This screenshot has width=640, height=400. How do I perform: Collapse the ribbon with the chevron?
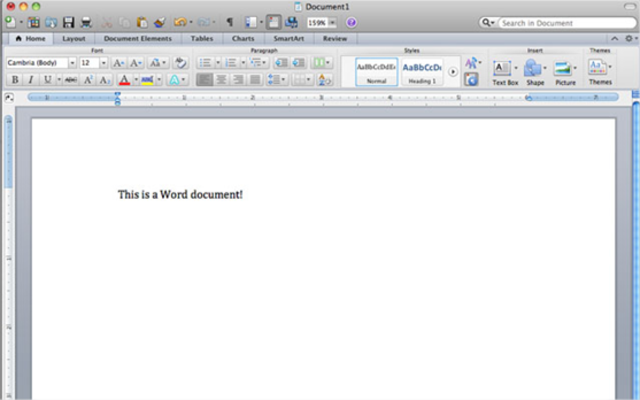[x=614, y=38]
